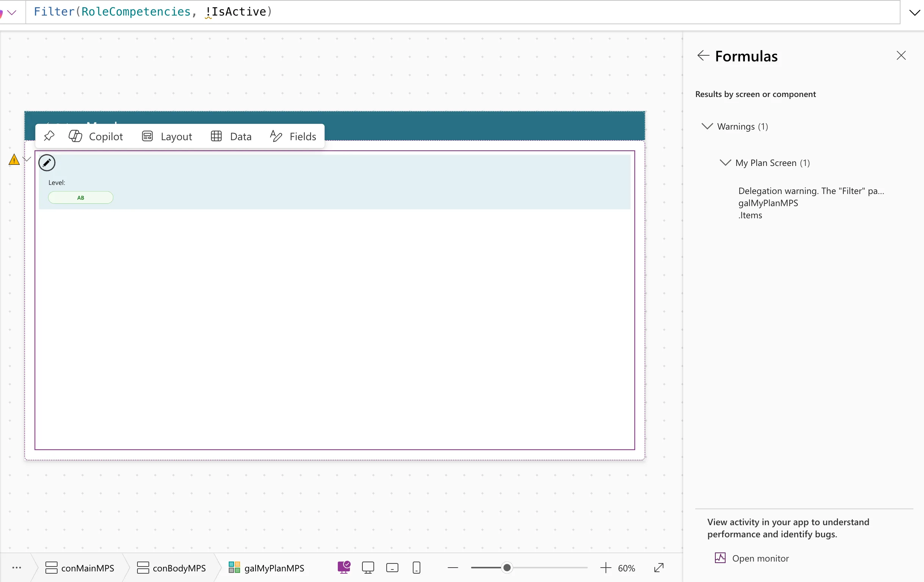Go back from the Formulas panel
924x582 pixels.
(x=703, y=56)
